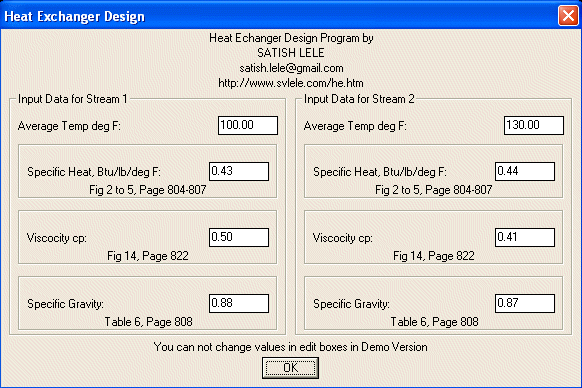582x388 pixels.
Task: Close the Heat Exchanger Design dialog
Action: (568, 16)
